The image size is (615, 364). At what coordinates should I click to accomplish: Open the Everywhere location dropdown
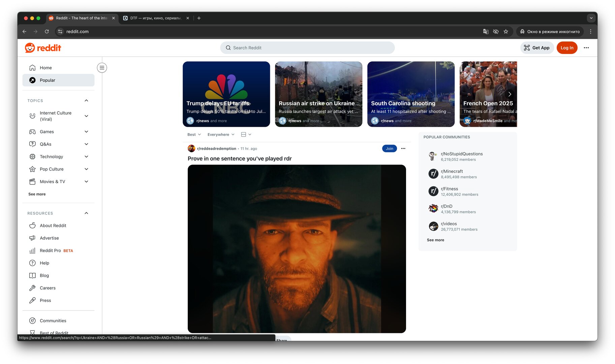pyautogui.click(x=221, y=134)
